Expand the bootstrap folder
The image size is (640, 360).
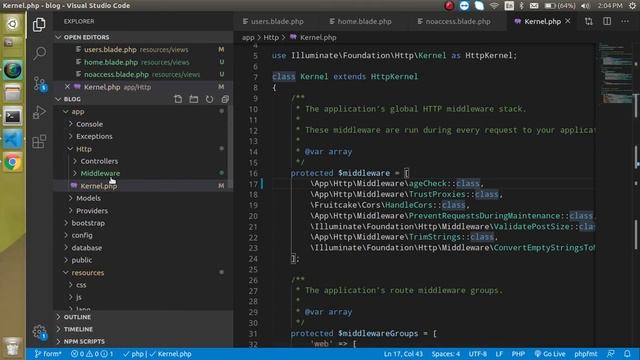[x=88, y=223]
